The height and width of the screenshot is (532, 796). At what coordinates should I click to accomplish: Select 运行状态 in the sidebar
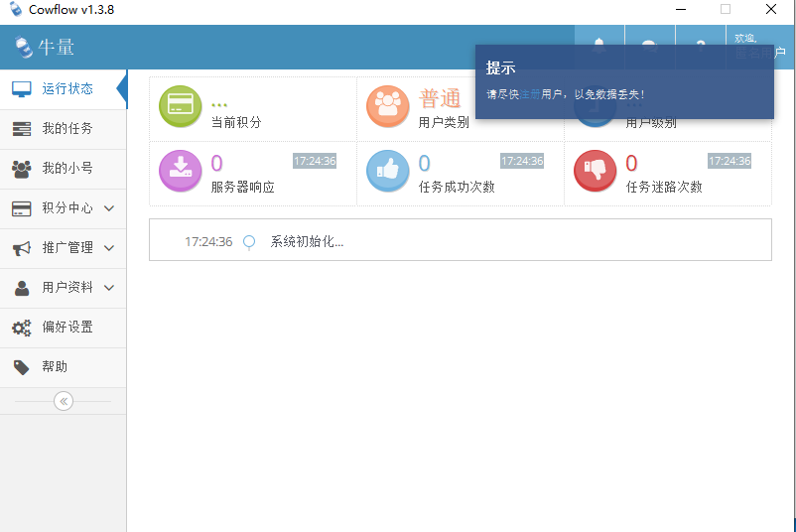click(x=66, y=88)
